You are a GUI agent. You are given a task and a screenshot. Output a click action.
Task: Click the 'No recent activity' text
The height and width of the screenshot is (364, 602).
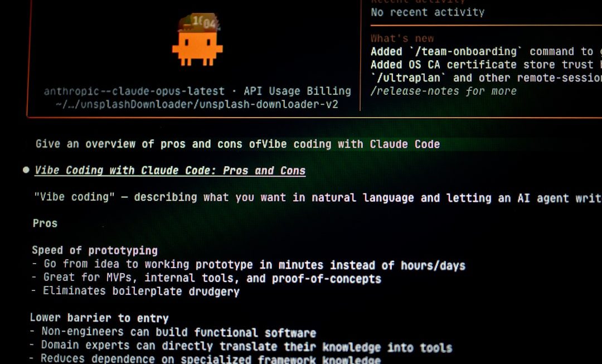click(x=428, y=12)
